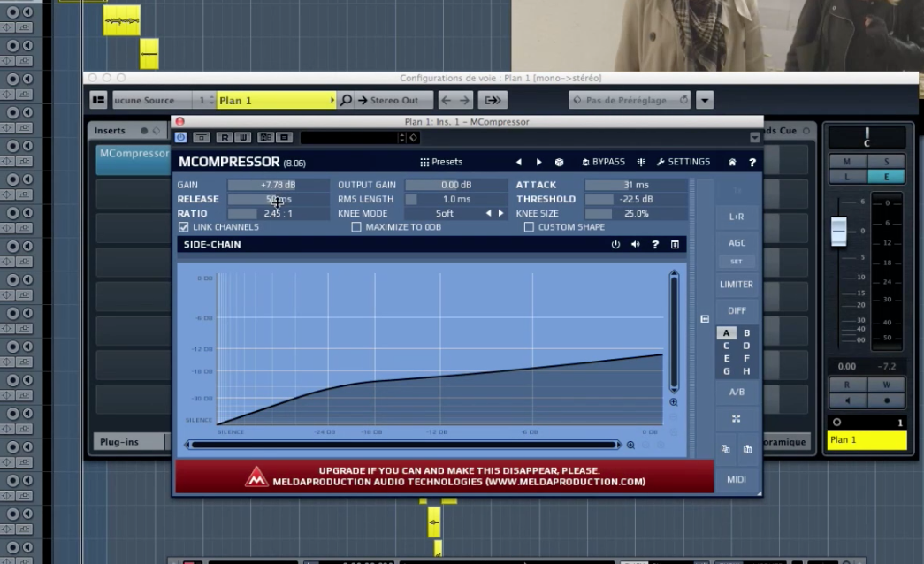The width and height of the screenshot is (924, 564).
Task: Select next knee mode right arrow
Action: point(500,213)
